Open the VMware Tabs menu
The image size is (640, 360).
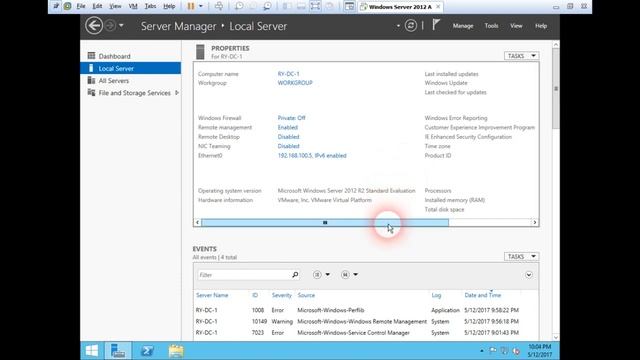click(x=150, y=6)
